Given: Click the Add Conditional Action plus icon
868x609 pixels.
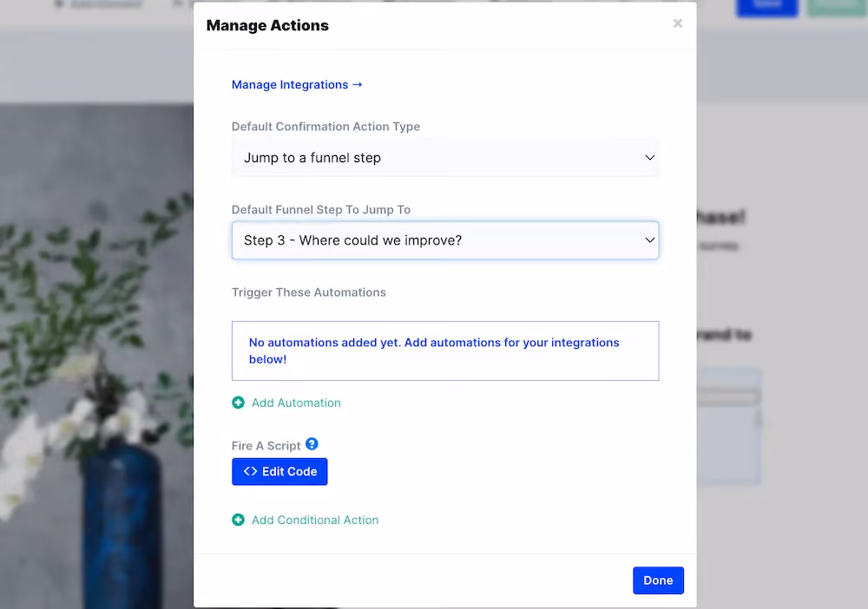Looking at the screenshot, I should [x=238, y=520].
